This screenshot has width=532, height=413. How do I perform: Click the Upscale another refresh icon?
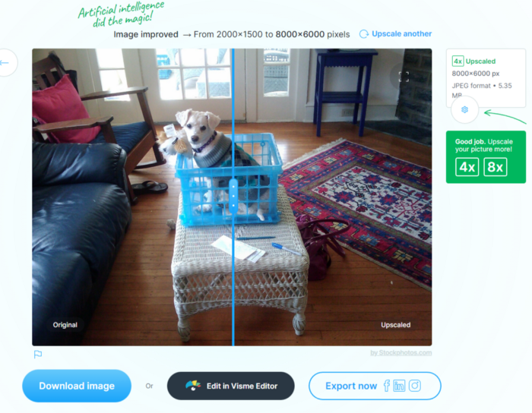tap(364, 34)
